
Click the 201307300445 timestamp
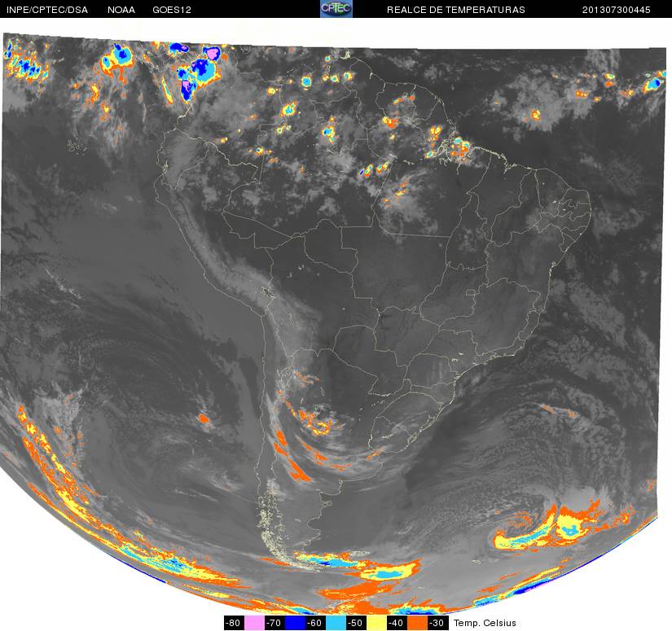pyautogui.click(x=617, y=10)
